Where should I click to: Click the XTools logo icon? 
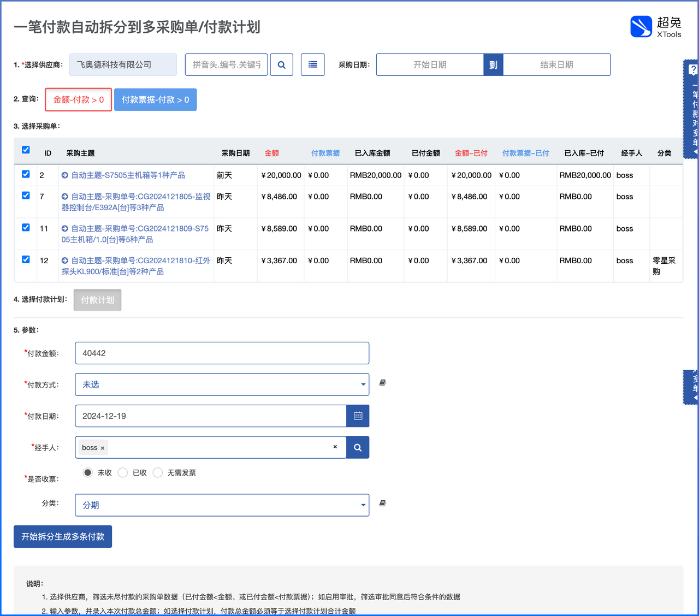(x=641, y=26)
